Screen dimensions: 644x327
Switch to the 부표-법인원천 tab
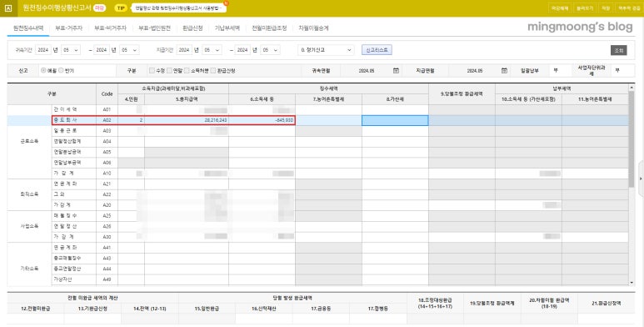[154, 28]
